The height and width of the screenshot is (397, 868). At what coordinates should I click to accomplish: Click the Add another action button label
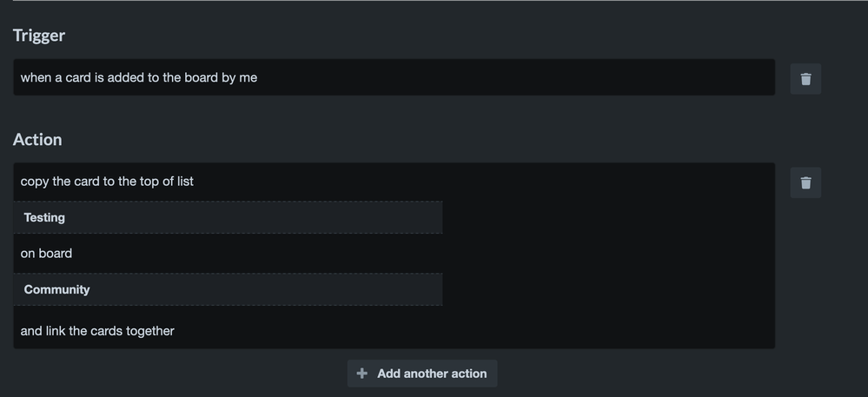(x=432, y=374)
